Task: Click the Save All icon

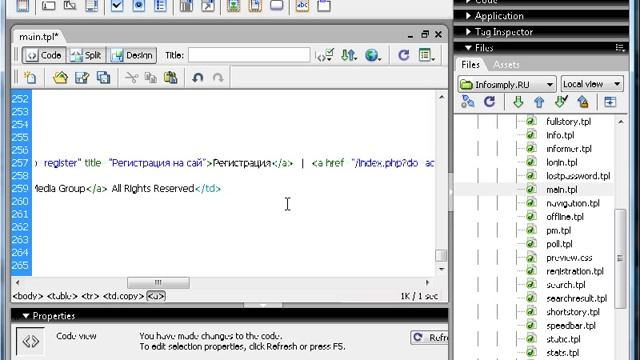Action: click(x=103, y=77)
